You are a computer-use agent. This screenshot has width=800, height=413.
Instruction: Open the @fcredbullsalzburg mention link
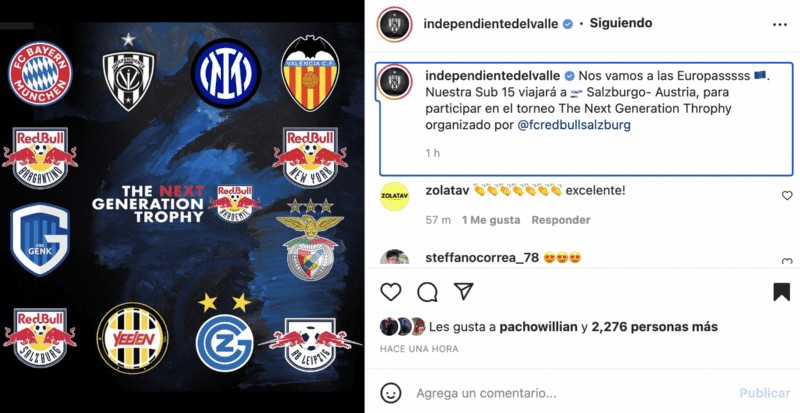pyautogui.click(x=574, y=125)
